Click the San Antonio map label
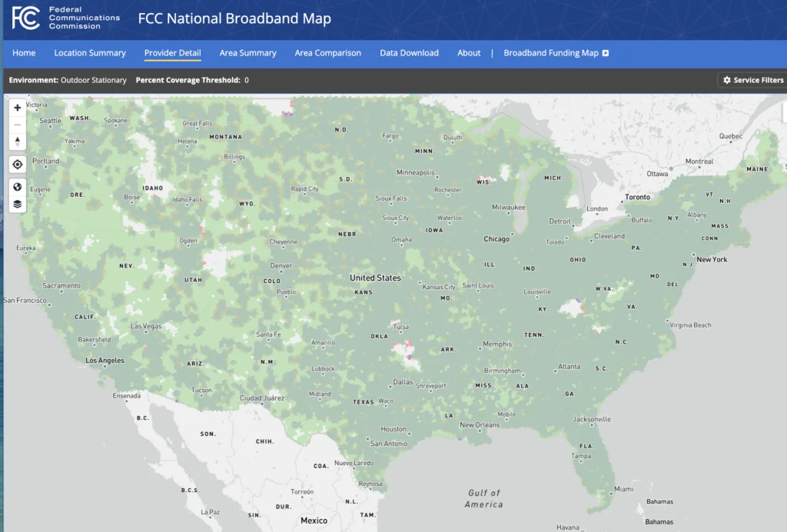 coord(389,443)
